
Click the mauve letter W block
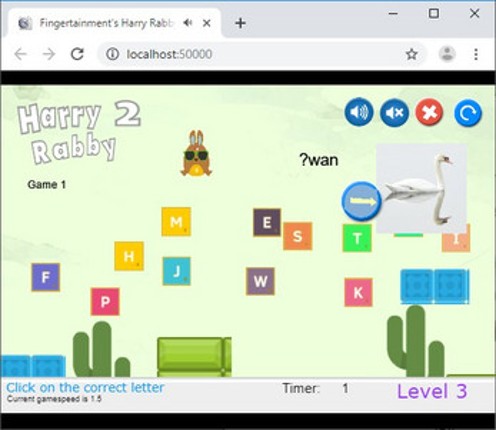pos(260,281)
